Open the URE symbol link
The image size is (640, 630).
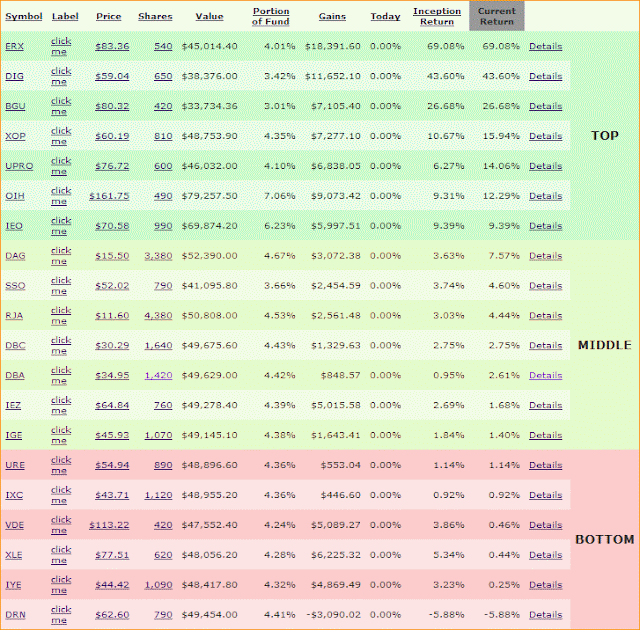click(x=15, y=465)
